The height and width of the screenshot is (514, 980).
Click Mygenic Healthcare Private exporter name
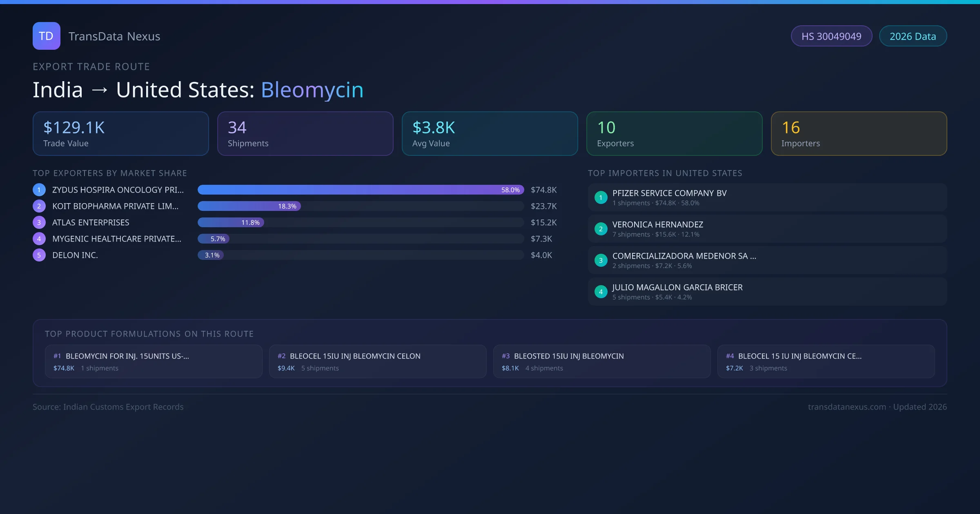[116, 239]
